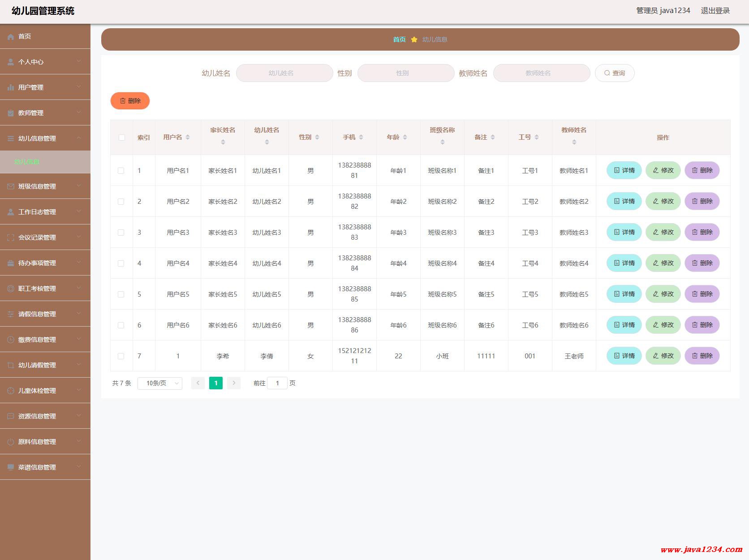The image size is (749, 560).
Task: Expand the 待办事项管理 menu chevron
Action: tap(79, 262)
